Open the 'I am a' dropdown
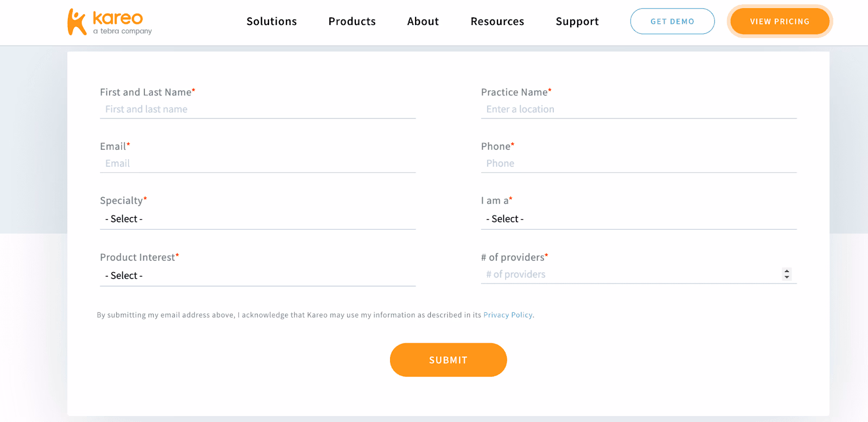This screenshot has width=868, height=422. coord(639,219)
